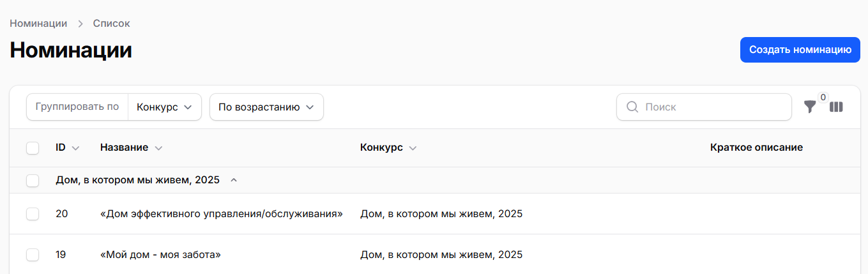
Task: Tick the select-all checkbox in the table header
Action: [33, 148]
